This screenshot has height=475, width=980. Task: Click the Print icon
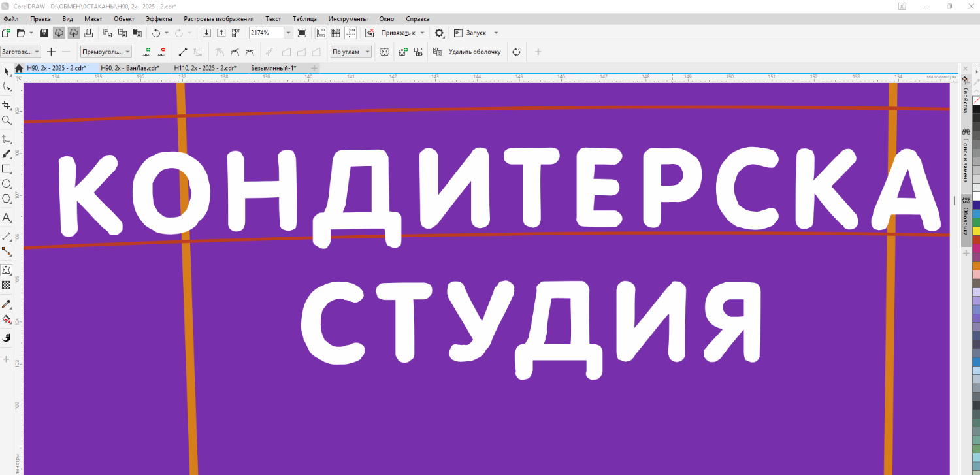point(88,33)
